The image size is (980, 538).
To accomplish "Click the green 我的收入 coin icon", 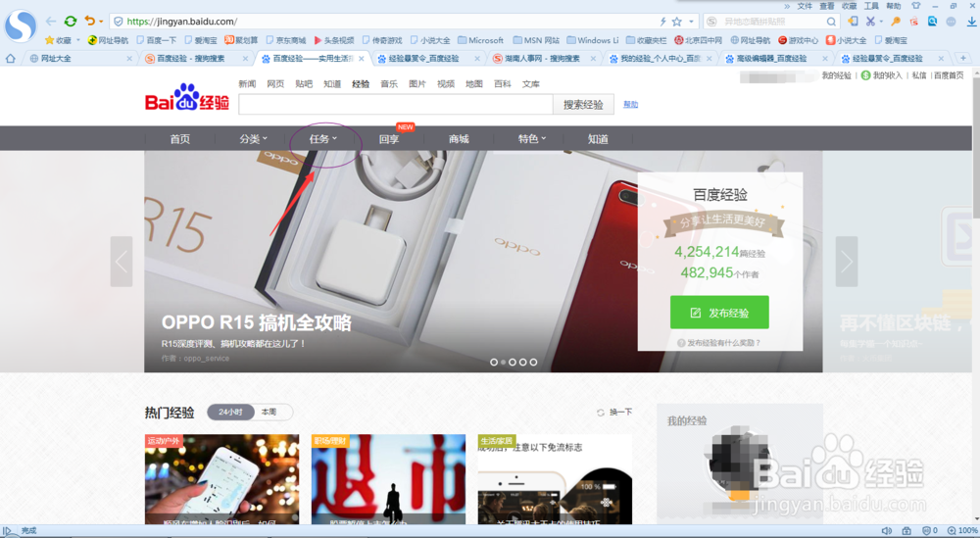I will click(865, 75).
